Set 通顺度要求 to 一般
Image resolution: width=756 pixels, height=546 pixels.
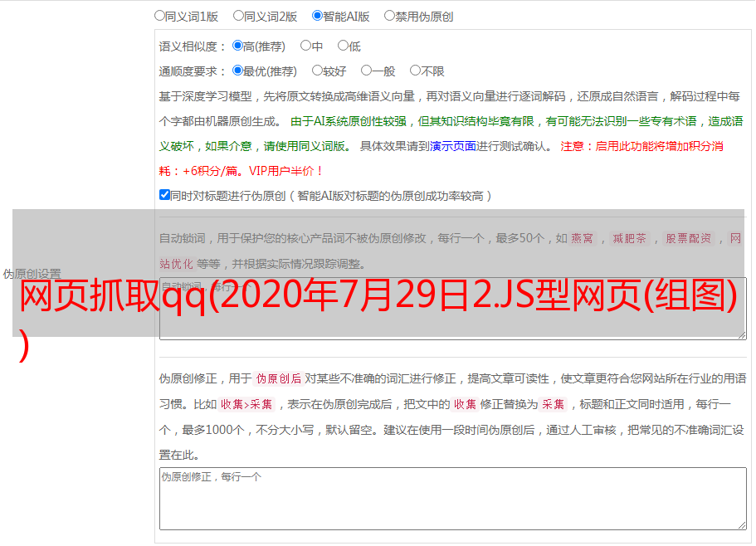pyautogui.click(x=367, y=71)
